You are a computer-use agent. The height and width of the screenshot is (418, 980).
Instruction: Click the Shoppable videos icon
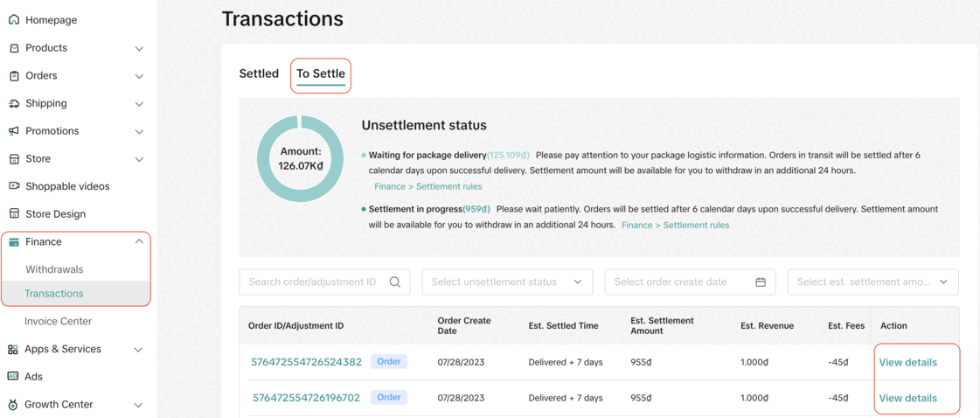[14, 186]
